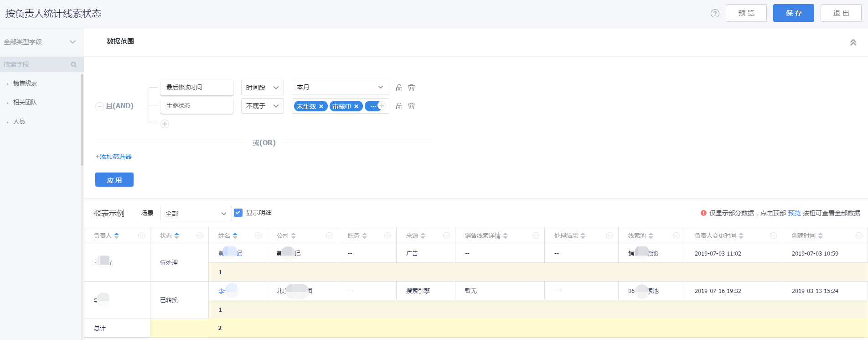The width and height of the screenshot is (868, 340).
Task: Collapse the 数据范围 panel with double chevron
Action: [853, 42]
